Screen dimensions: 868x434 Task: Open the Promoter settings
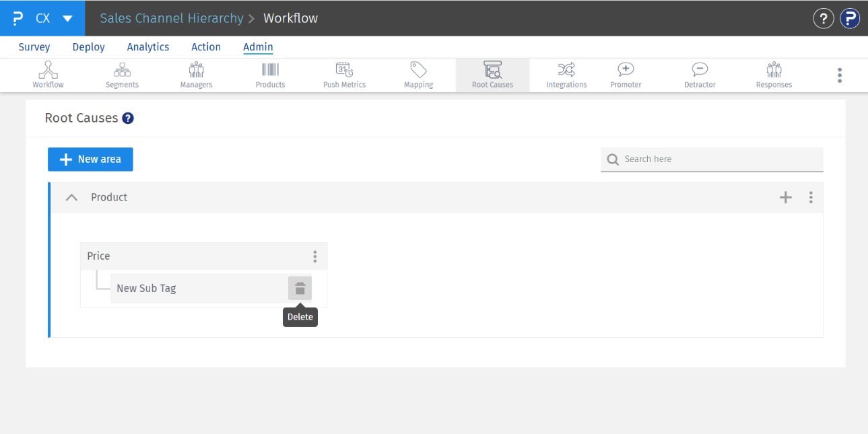(626, 75)
